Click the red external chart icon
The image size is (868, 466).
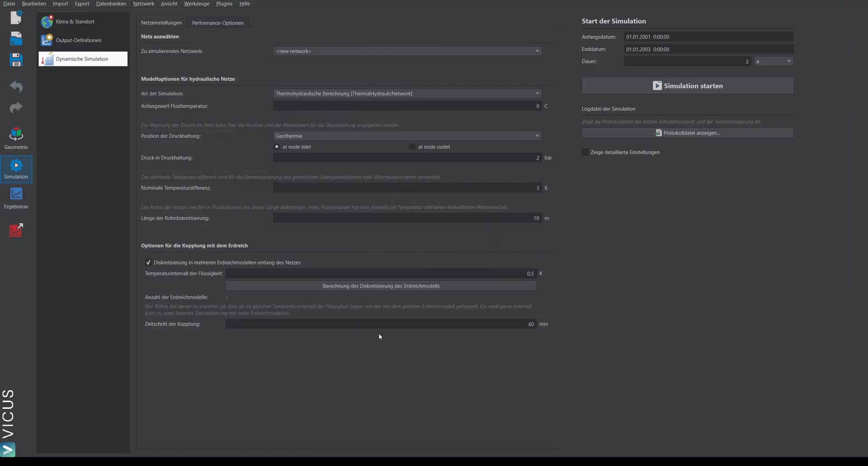16,230
